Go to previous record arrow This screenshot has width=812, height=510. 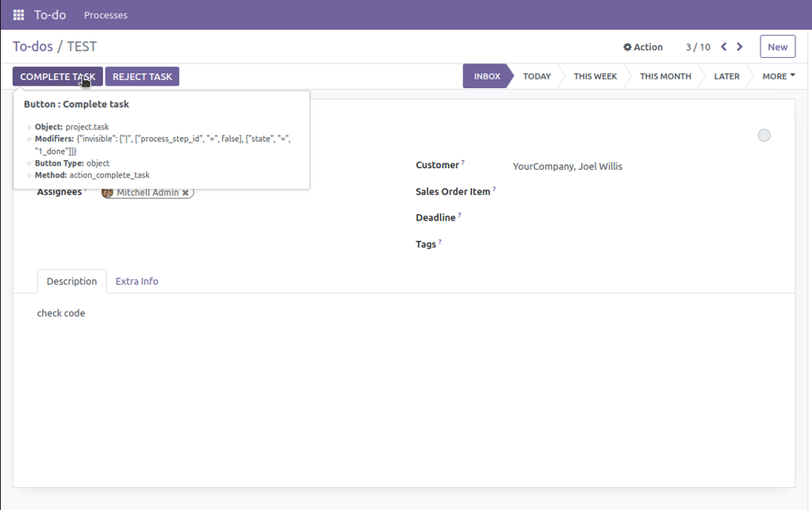click(x=724, y=47)
